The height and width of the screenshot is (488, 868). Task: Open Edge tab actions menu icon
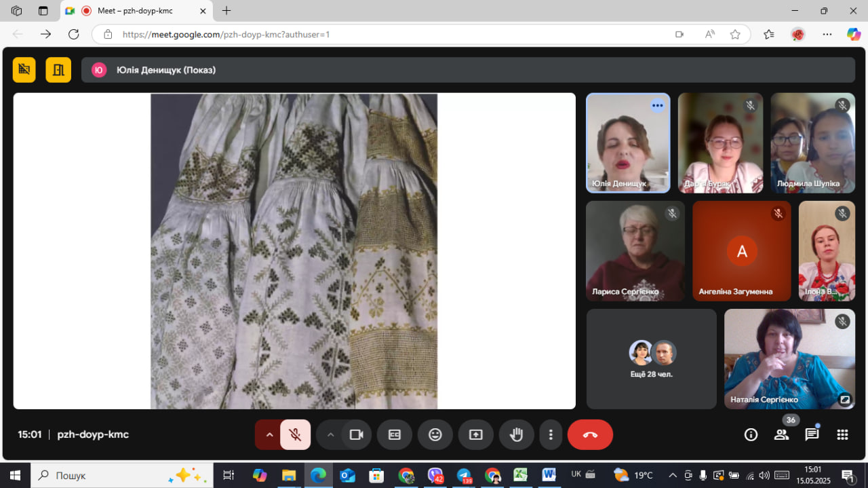pyautogui.click(x=43, y=11)
